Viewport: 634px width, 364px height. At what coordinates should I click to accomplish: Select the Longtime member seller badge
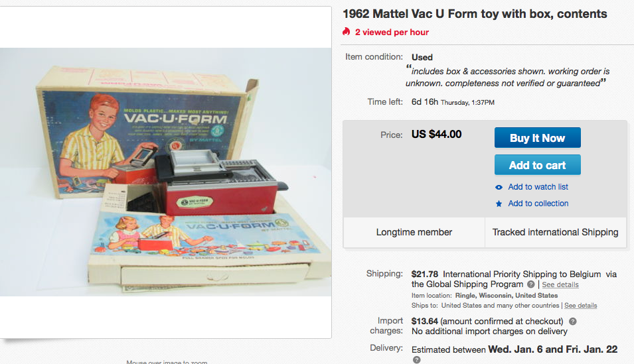[x=414, y=232]
